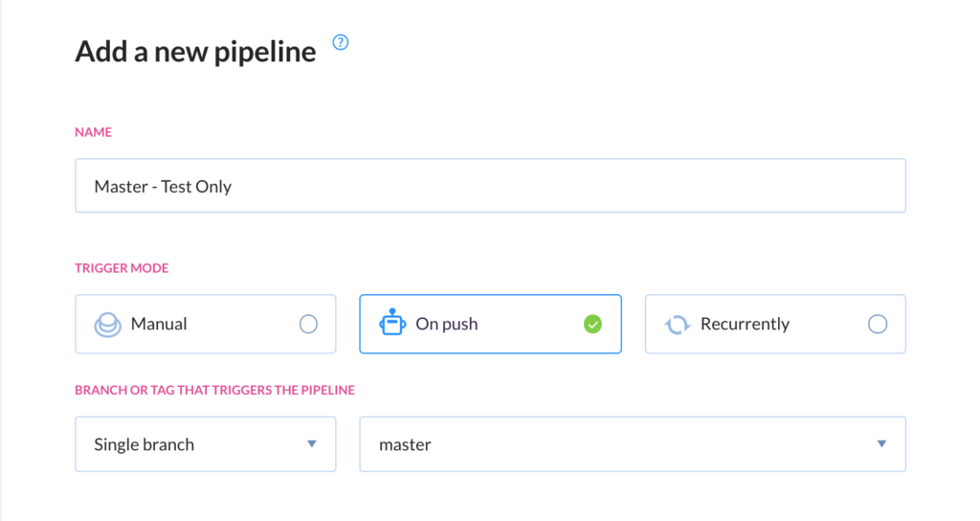This screenshot has height=521, width=980.
Task: Enable the Recurrently radio circle
Action: pos(878,325)
